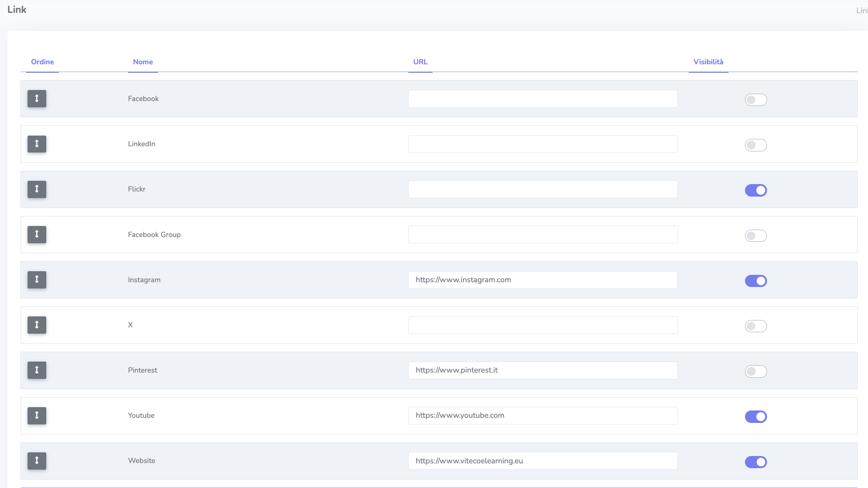868x488 pixels.
Task: Click the Nome column header
Action: 143,62
